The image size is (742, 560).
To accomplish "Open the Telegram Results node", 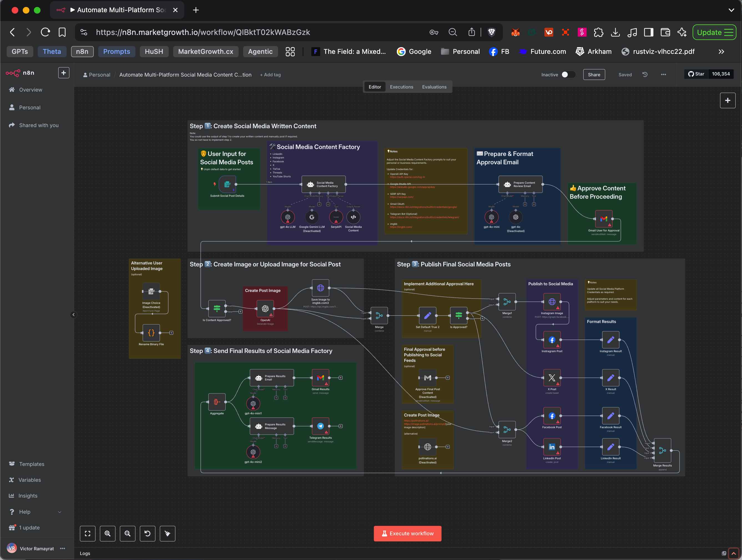I will (x=320, y=426).
